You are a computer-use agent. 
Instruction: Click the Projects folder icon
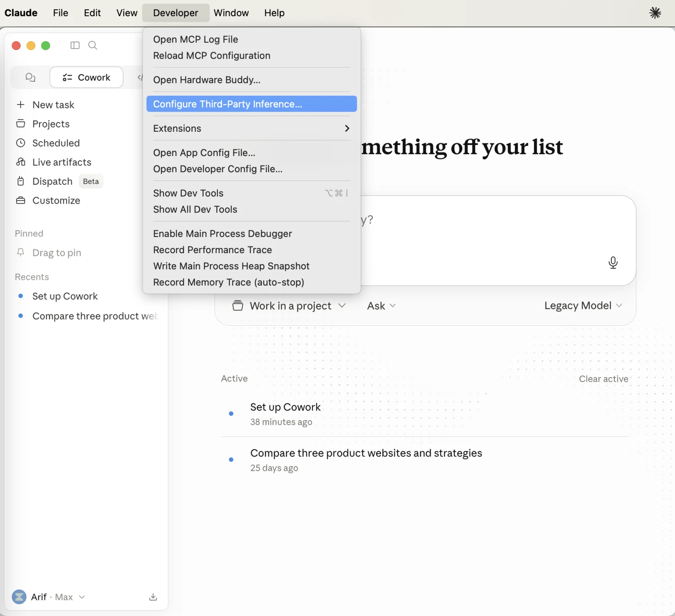pyautogui.click(x=21, y=124)
